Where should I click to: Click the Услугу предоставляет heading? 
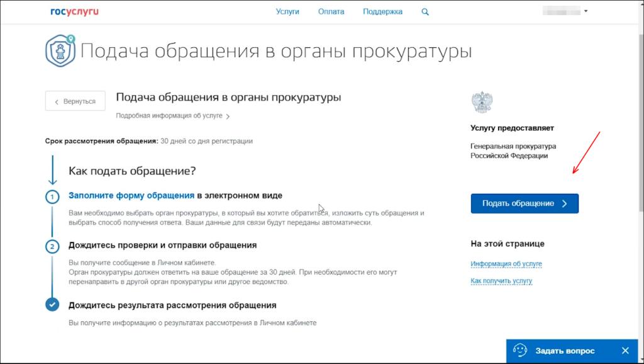(x=512, y=128)
